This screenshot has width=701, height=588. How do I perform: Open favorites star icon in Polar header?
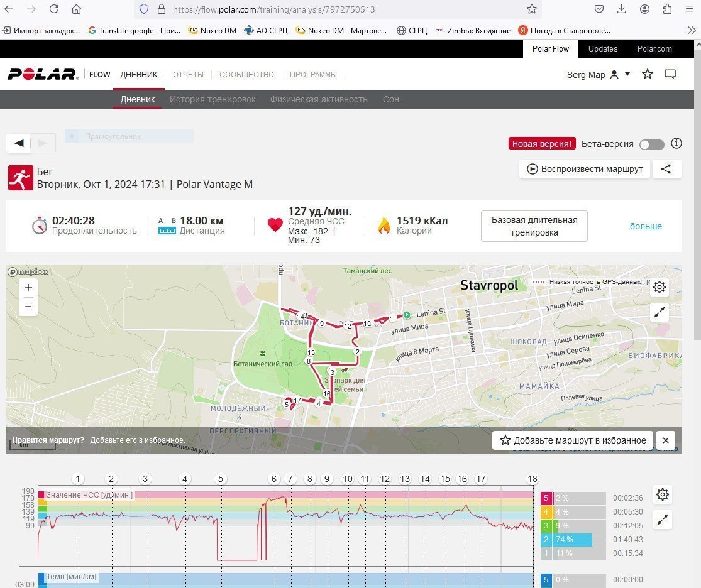(x=648, y=74)
